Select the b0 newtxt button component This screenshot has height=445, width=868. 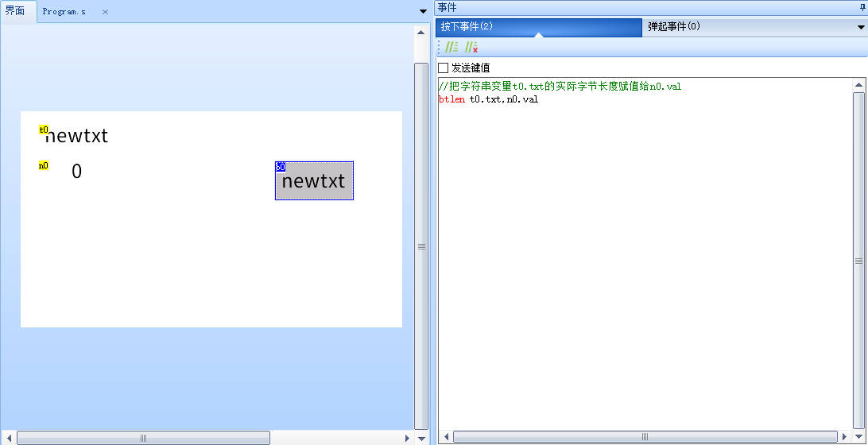pos(314,181)
